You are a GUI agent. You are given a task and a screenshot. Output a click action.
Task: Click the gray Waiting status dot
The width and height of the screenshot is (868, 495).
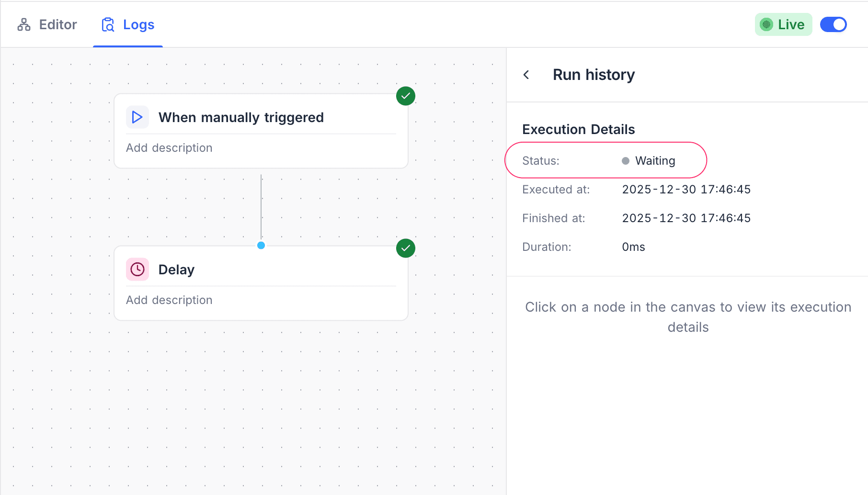626,161
